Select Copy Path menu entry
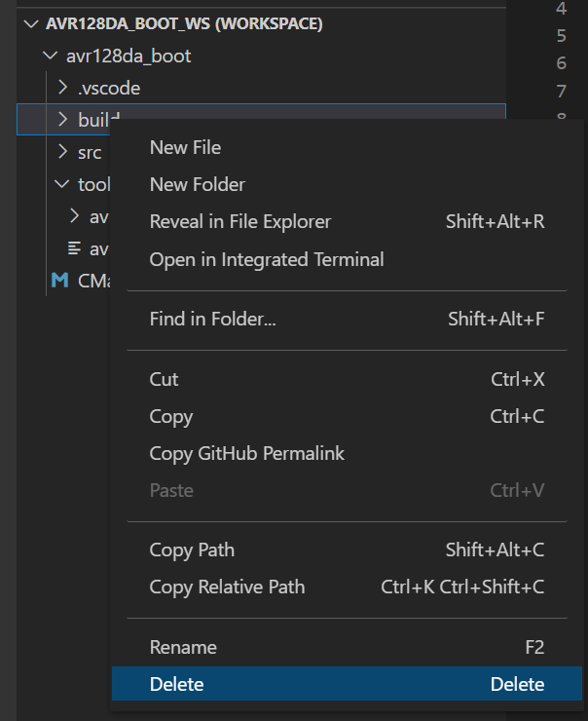Screen dimensions: 588x721 pyautogui.click(x=192, y=550)
